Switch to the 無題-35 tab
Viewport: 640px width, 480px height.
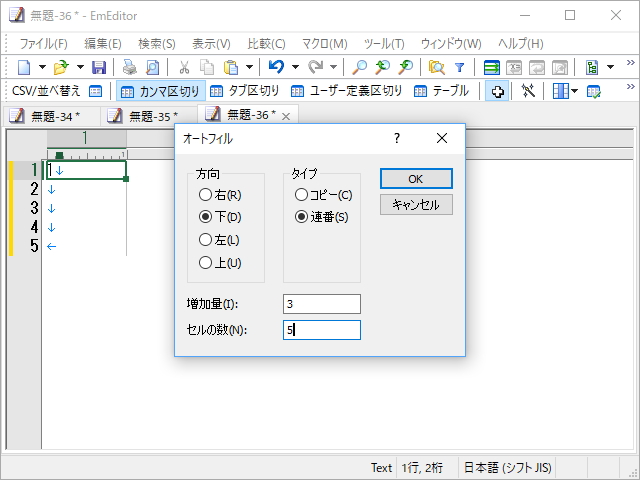(149, 116)
